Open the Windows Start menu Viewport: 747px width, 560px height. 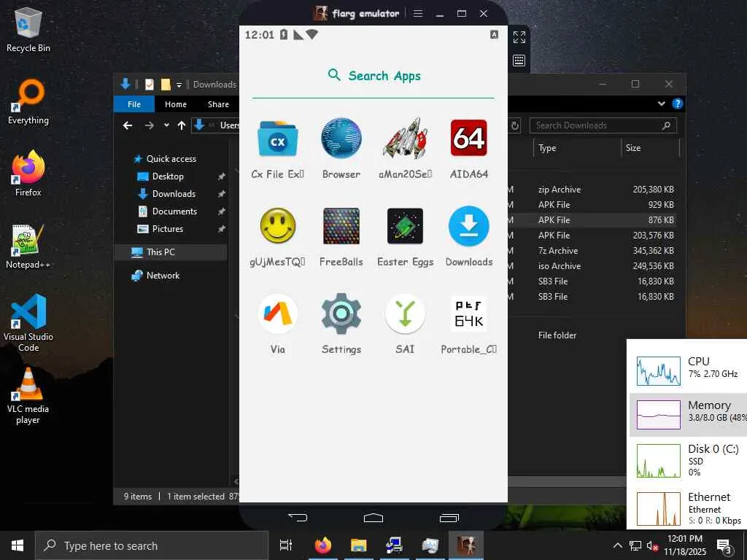[x=18, y=545]
